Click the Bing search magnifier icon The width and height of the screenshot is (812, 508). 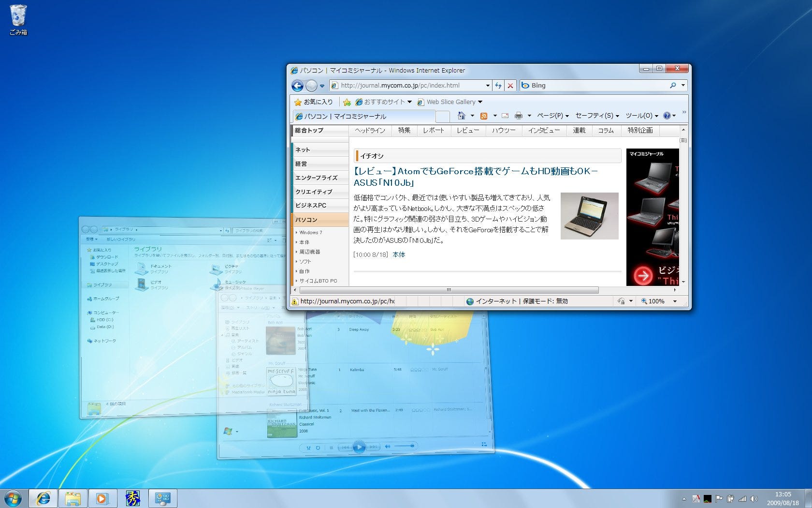(673, 85)
